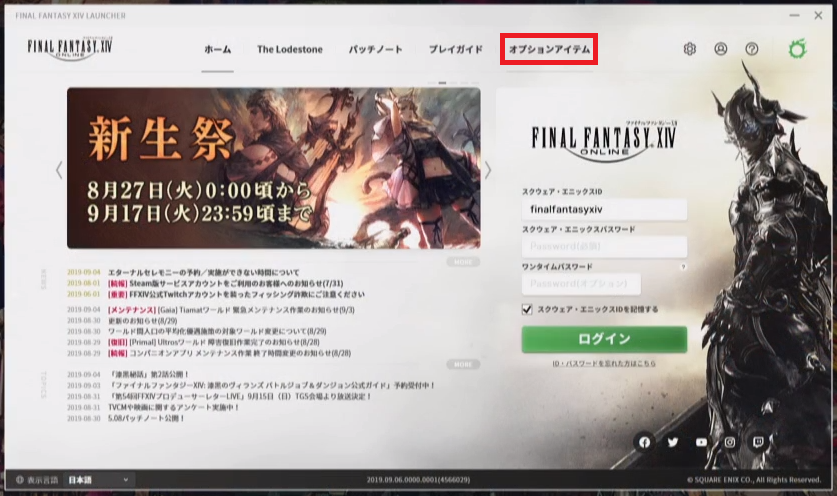Open the オプションアイテム tab
The image size is (837, 496).
pyautogui.click(x=549, y=50)
